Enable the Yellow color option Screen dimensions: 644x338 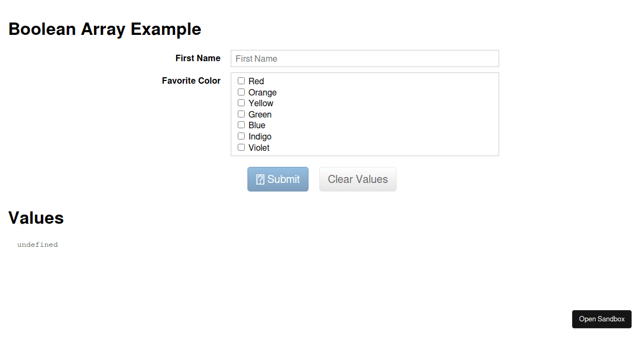tap(241, 102)
